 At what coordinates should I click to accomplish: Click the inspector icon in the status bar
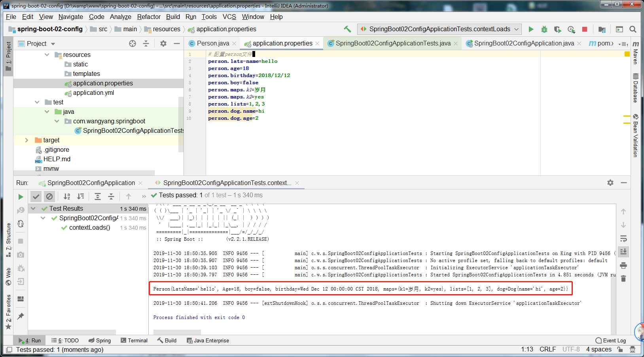[633, 349]
